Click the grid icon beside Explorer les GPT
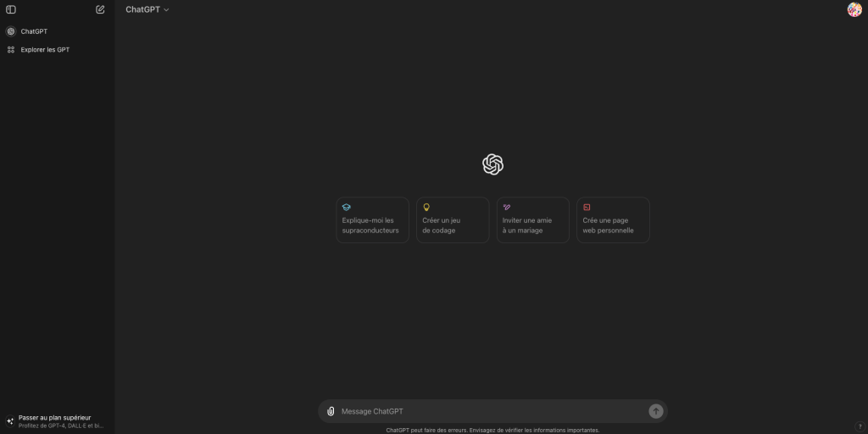Screen dimensions: 868x434 tap(11, 50)
